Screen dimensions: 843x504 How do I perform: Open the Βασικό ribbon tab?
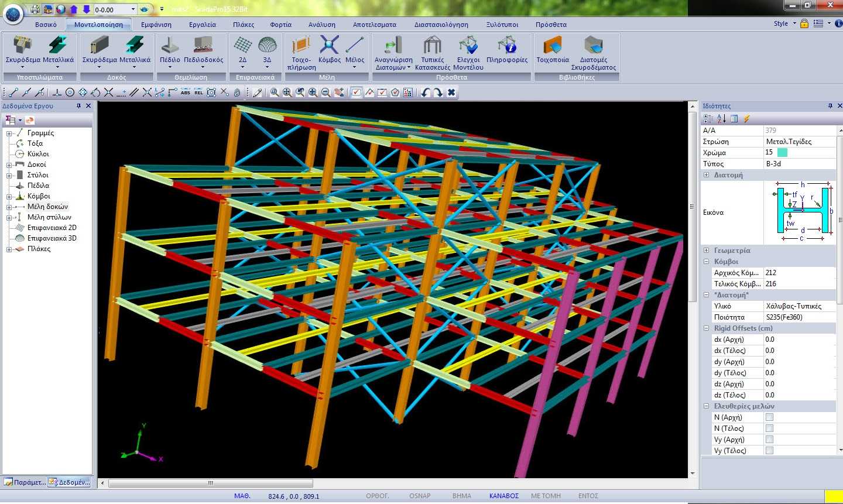pos(46,25)
